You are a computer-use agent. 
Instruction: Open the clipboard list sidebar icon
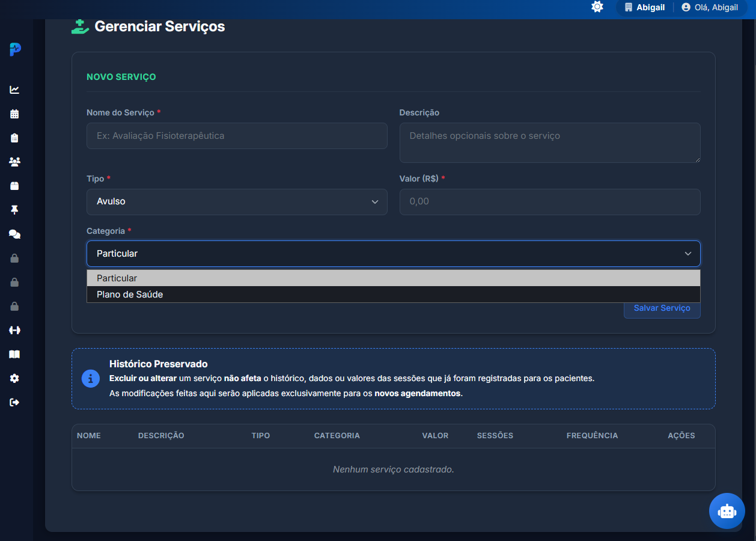tap(14, 138)
